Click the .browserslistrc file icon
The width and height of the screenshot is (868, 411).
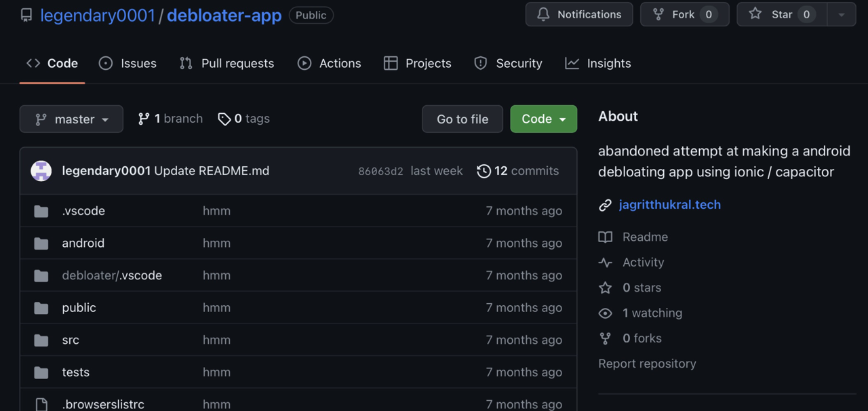click(x=41, y=404)
